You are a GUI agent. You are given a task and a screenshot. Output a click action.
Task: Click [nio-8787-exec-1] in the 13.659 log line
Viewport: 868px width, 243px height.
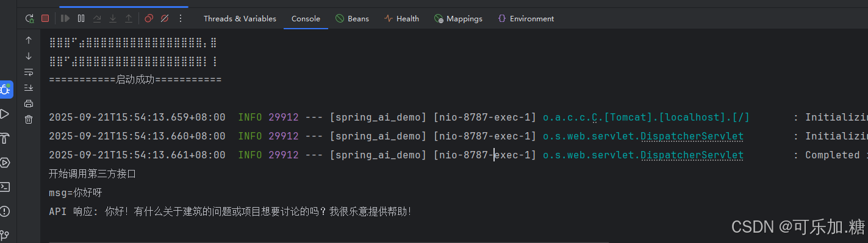(485, 118)
